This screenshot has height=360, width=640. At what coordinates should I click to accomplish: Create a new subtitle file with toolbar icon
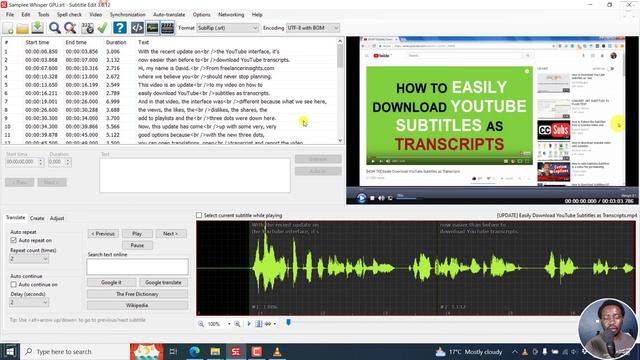tap(8, 28)
